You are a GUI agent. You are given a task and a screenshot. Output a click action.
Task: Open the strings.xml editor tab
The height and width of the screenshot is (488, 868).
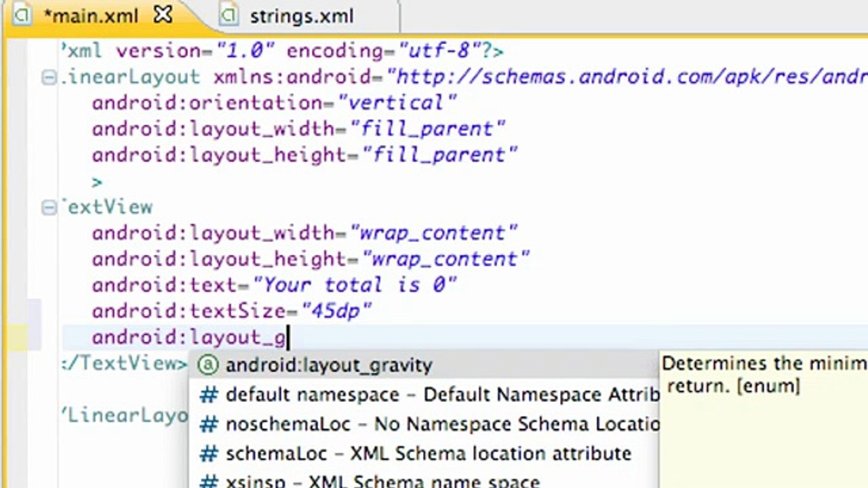click(301, 16)
